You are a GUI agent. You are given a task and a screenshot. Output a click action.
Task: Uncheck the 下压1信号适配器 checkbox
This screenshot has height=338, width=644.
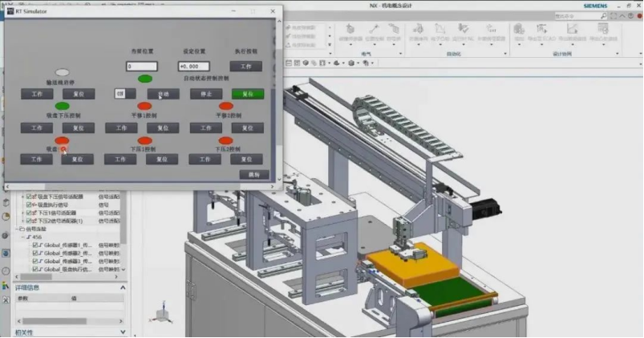pyautogui.click(x=30, y=213)
